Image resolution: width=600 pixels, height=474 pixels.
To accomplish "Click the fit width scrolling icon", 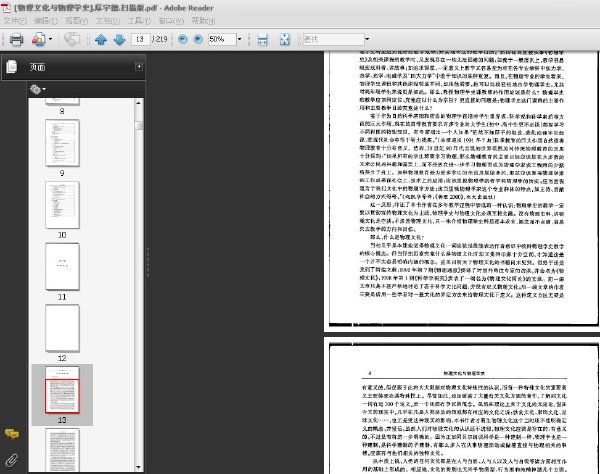I will (262, 39).
